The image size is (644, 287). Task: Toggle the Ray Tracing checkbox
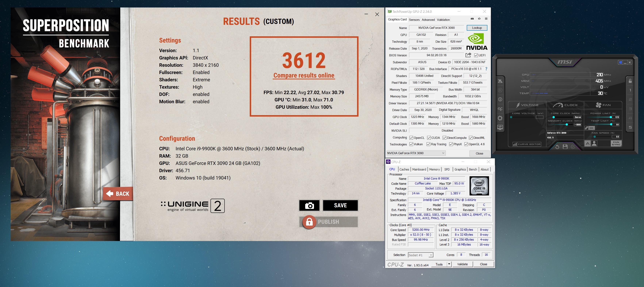(428, 144)
